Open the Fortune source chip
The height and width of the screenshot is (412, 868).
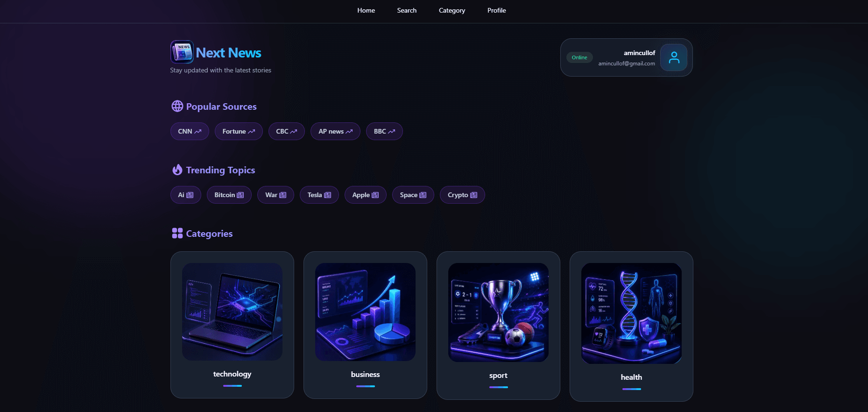[239, 131]
